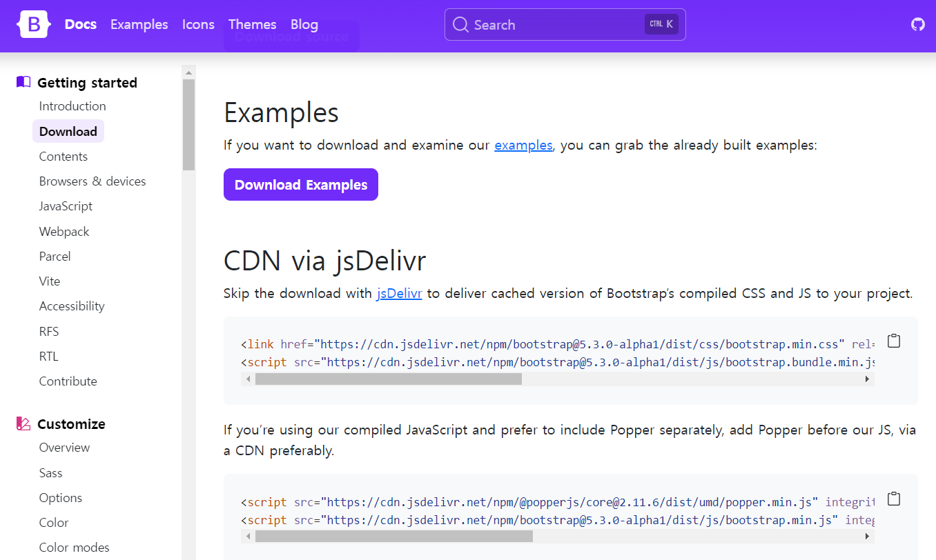The height and width of the screenshot is (560, 936).
Task: Open Accessibility sidebar page
Action: [72, 306]
